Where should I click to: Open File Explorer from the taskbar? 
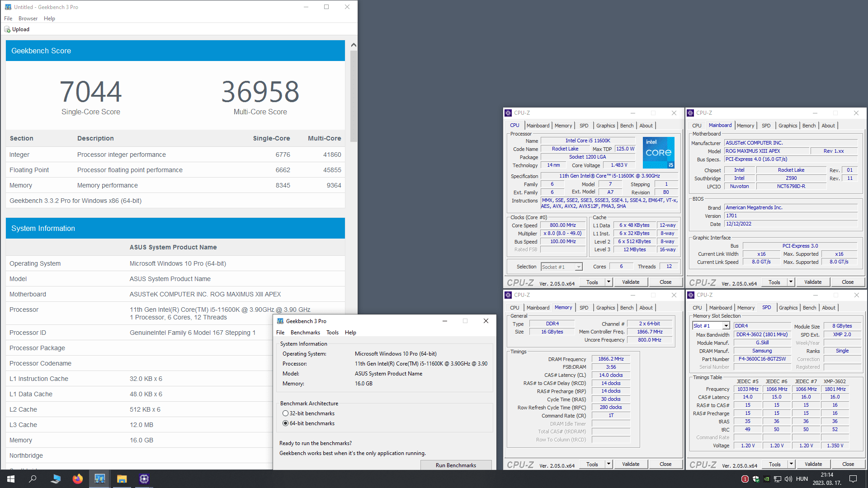click(x=122, y=479)
